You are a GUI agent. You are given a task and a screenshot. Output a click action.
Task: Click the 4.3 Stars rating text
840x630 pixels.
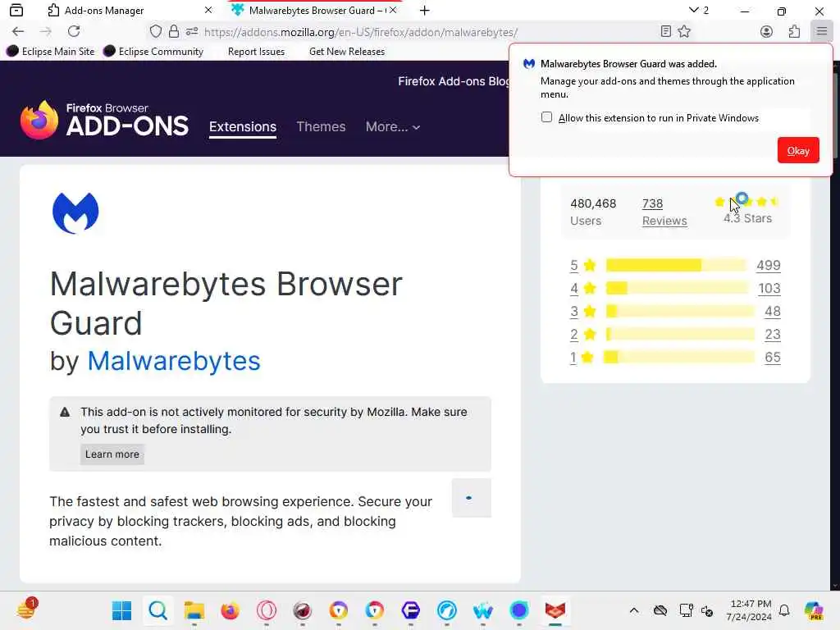747,218
